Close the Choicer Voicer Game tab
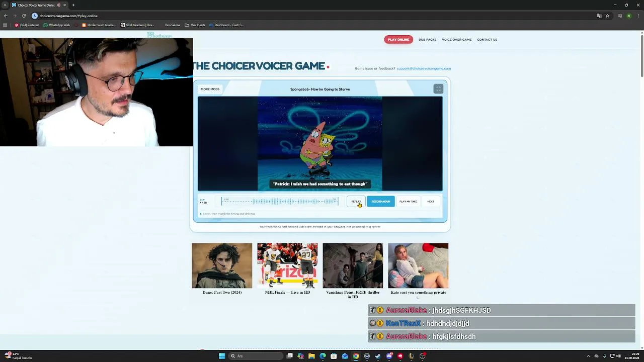 pos(64,5)
